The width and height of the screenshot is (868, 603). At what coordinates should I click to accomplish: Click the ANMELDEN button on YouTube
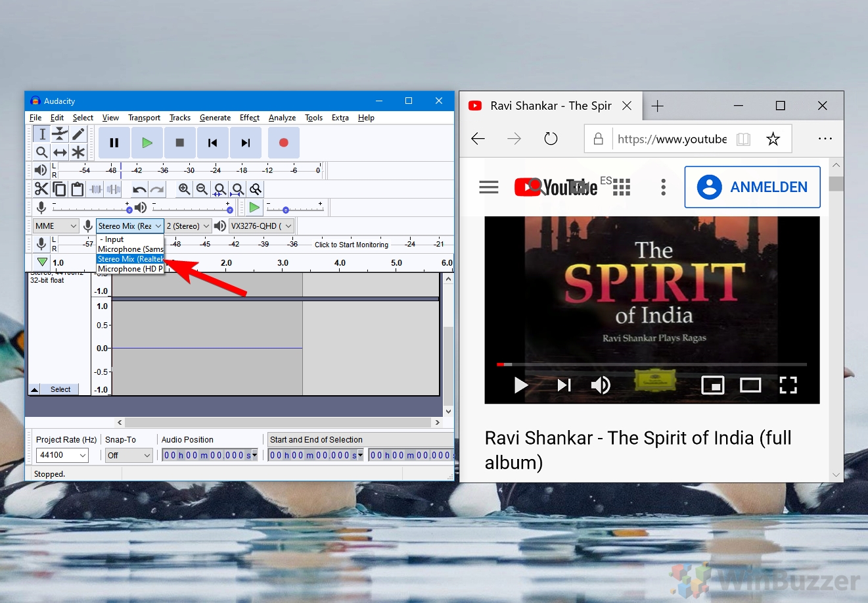752,187
